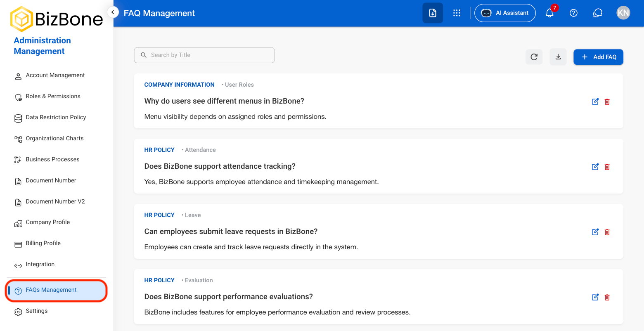
Task: Focus the Search by Title field
Action: tap(204, 55)
